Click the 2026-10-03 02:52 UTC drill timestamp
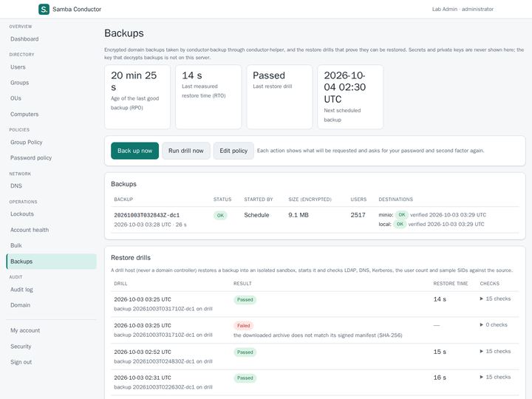Viewport: 532px width, 399px height. (143, 352)
